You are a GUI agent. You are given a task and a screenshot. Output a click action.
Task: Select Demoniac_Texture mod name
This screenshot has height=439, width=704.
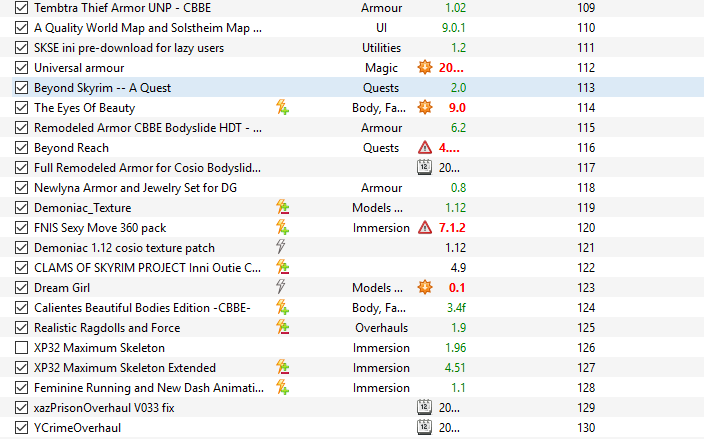[83, 208]
